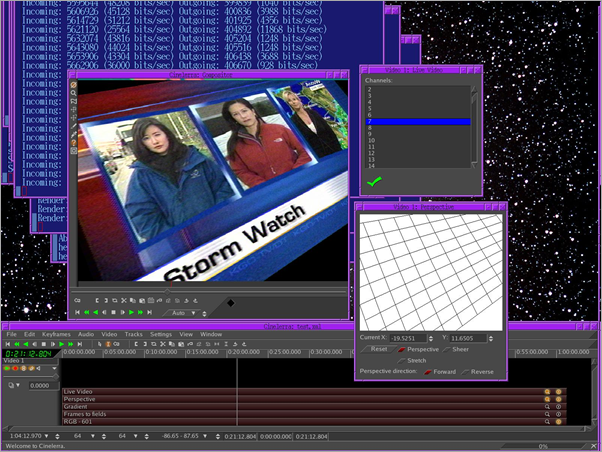Click the green checkmark in Live Video window
Screen dimensions: 602x452
(x=374, y=181)
